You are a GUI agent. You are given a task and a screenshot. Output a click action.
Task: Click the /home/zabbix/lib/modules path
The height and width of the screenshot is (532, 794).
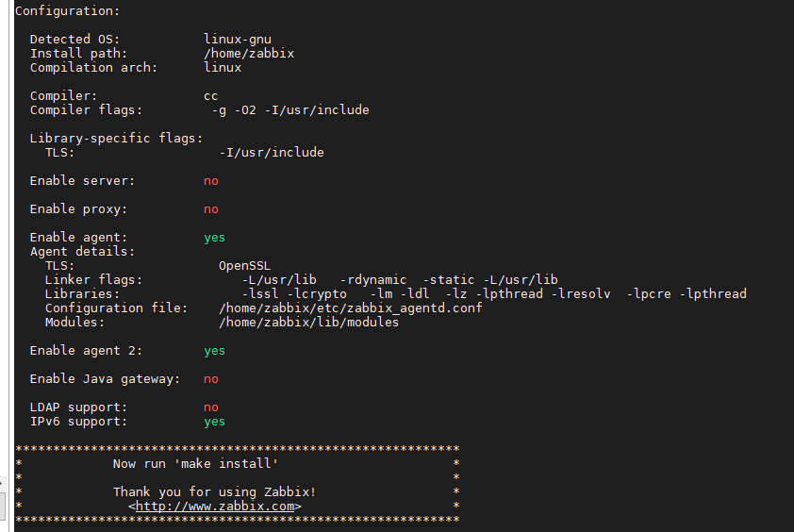point(309,323)
